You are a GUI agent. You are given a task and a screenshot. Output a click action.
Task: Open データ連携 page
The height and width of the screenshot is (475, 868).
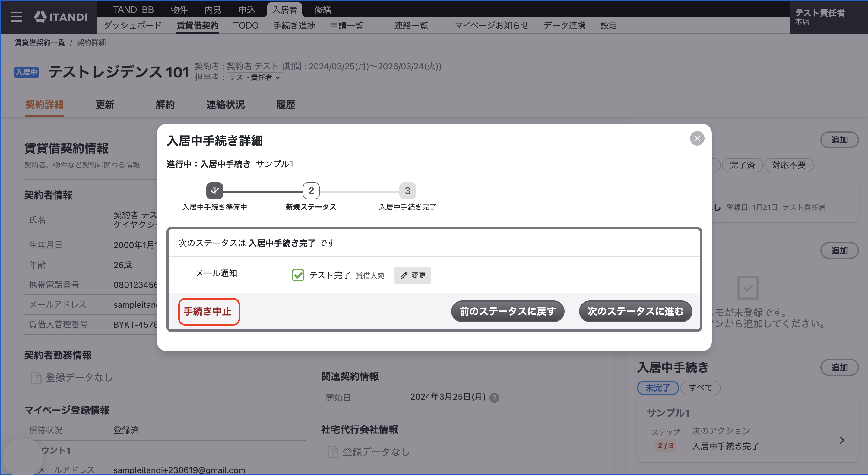tap(564, 25)
